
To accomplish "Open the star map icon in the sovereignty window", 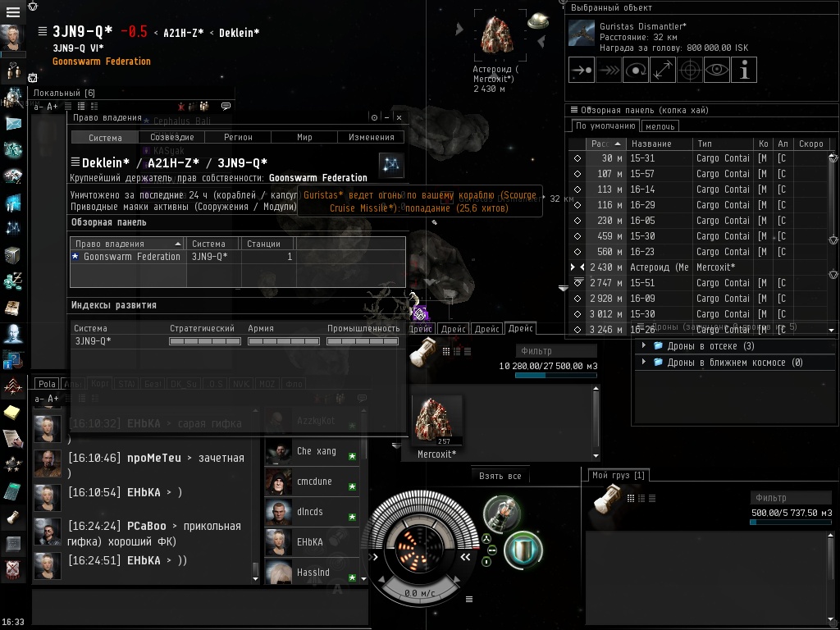I will [x=391, y=164].
